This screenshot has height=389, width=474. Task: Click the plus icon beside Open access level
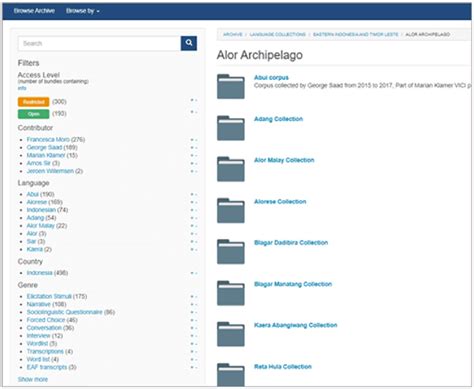click(192, 112)
